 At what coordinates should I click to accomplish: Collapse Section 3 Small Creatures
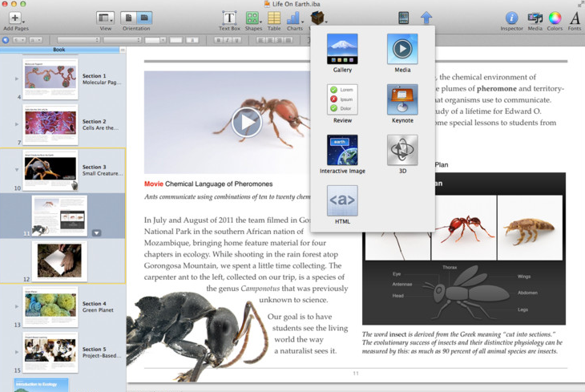(17, 170)
